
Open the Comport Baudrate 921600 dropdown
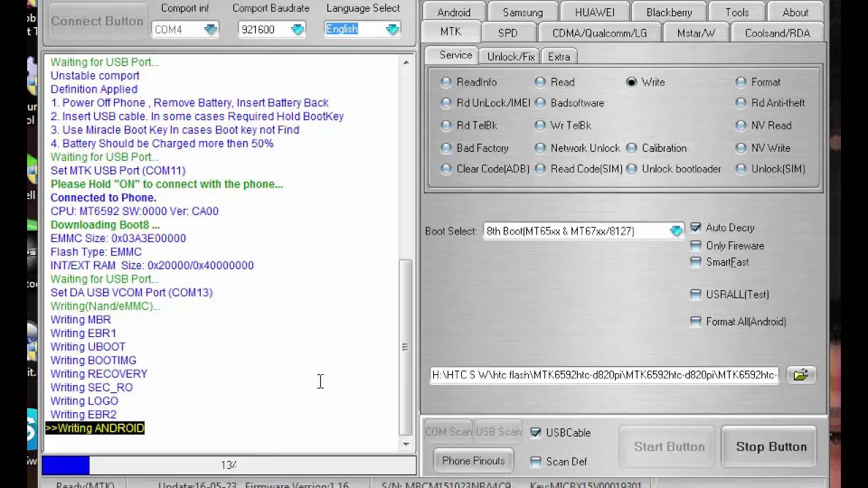[297, 29]
